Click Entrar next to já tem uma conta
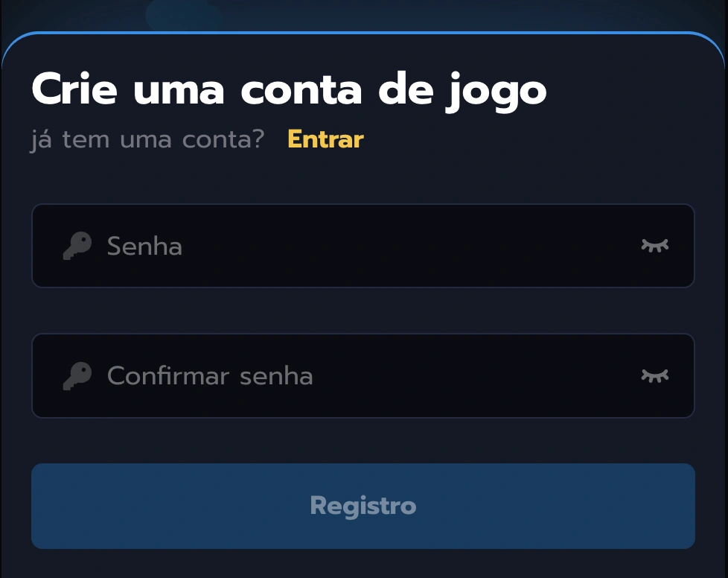The width and height of the screenshot is (728, 578). point(325,139)
